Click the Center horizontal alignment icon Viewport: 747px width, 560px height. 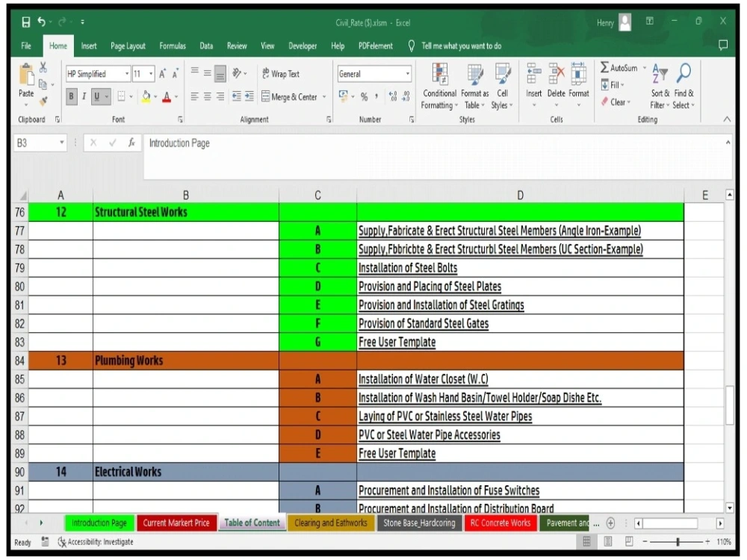[207, 96]
